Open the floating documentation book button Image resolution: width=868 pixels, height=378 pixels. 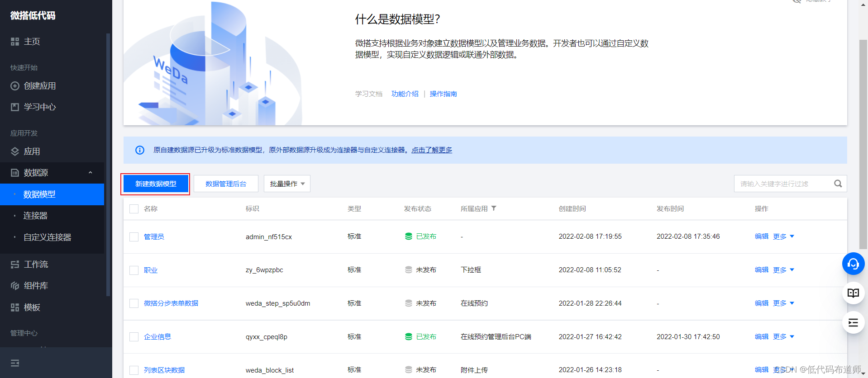[x=853, y=293]
